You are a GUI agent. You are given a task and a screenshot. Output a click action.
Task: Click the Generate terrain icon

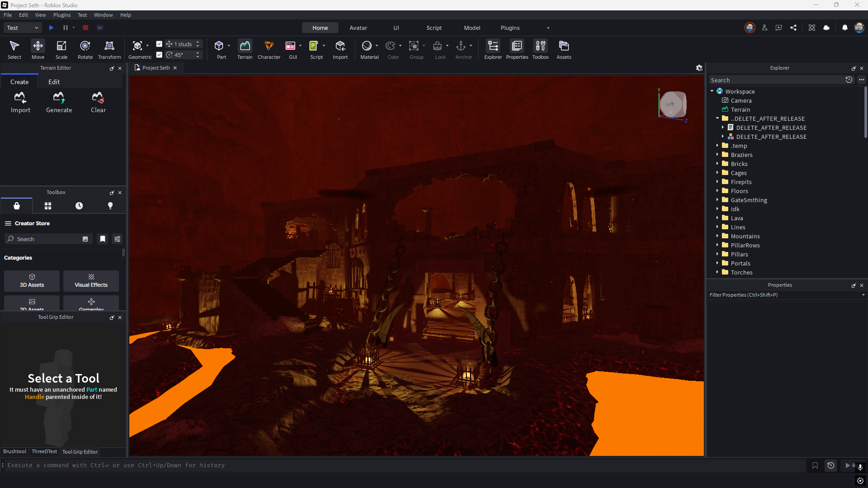[x=59, y=103]
